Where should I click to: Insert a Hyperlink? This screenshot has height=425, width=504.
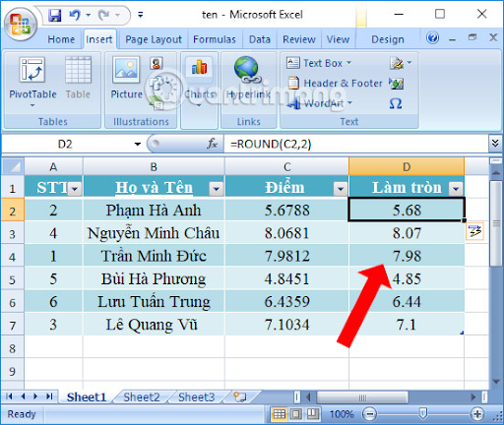coord(248,70)
